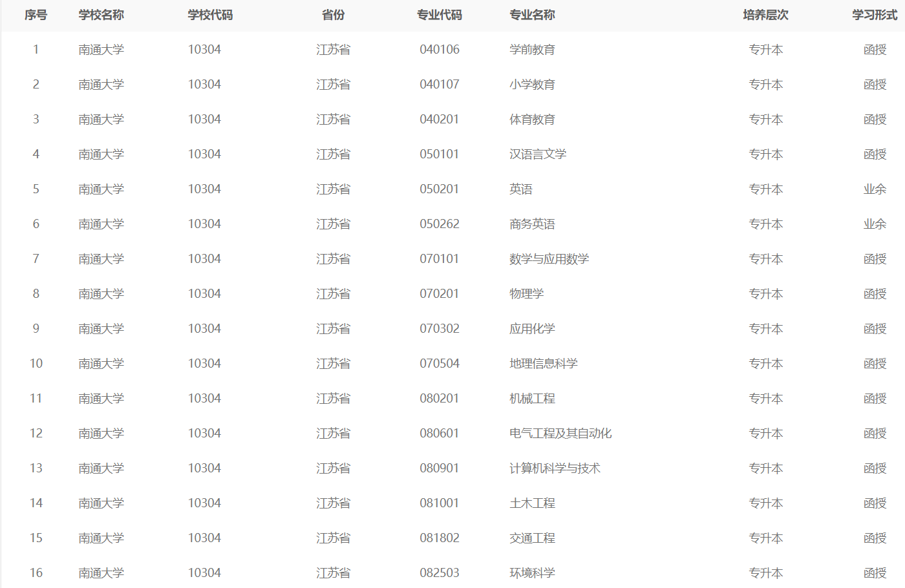Select 专升本 level in 计算机科学与技术 row
Viewport: 905px width, 588px height.
766,468
